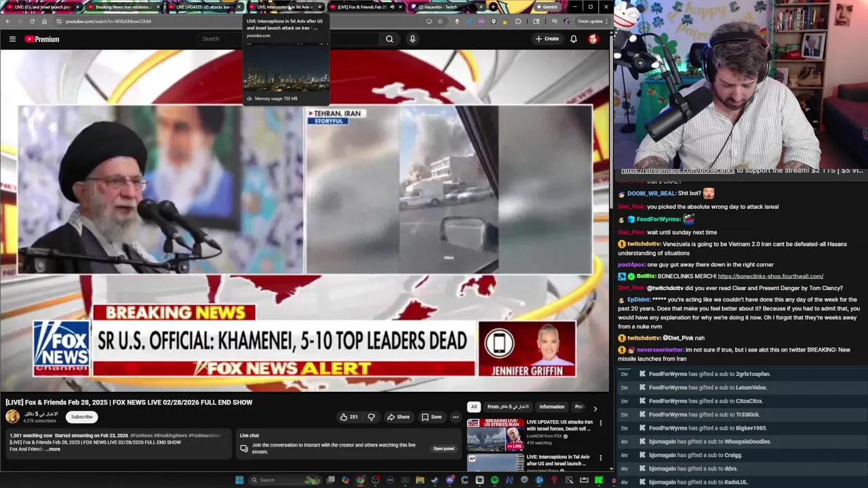The image size is (868, 488).
Task: Open more actions ellipsis under video
Action: click(x=456, y=417)
